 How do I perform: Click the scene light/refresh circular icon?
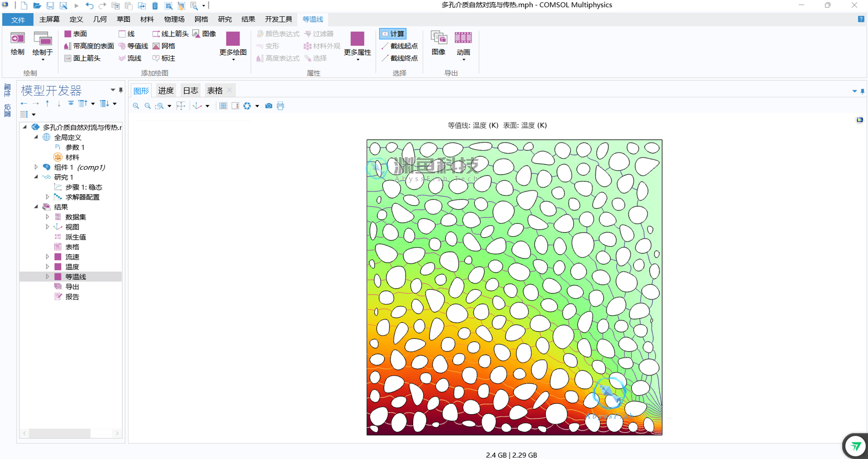pos(247,106)
